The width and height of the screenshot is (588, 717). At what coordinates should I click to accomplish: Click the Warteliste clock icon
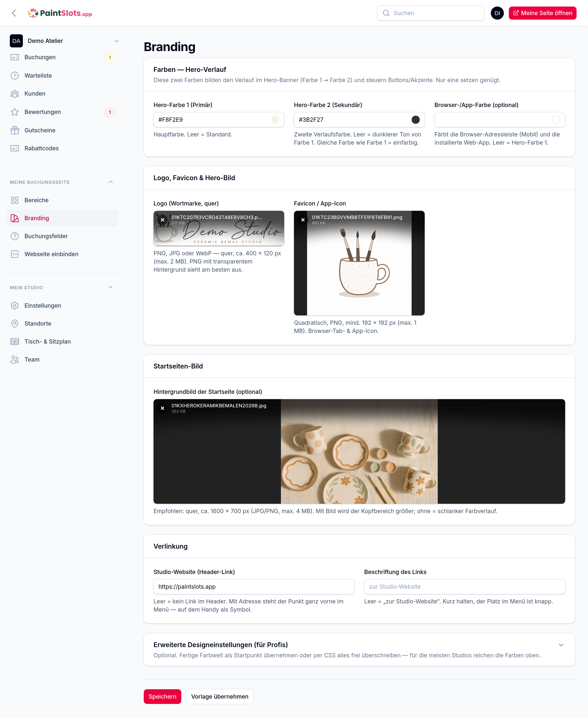click(14, 76)
